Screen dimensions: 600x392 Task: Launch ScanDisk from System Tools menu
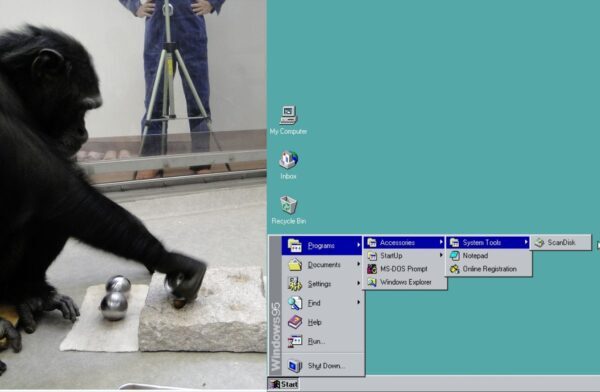(x=561, y=242)
